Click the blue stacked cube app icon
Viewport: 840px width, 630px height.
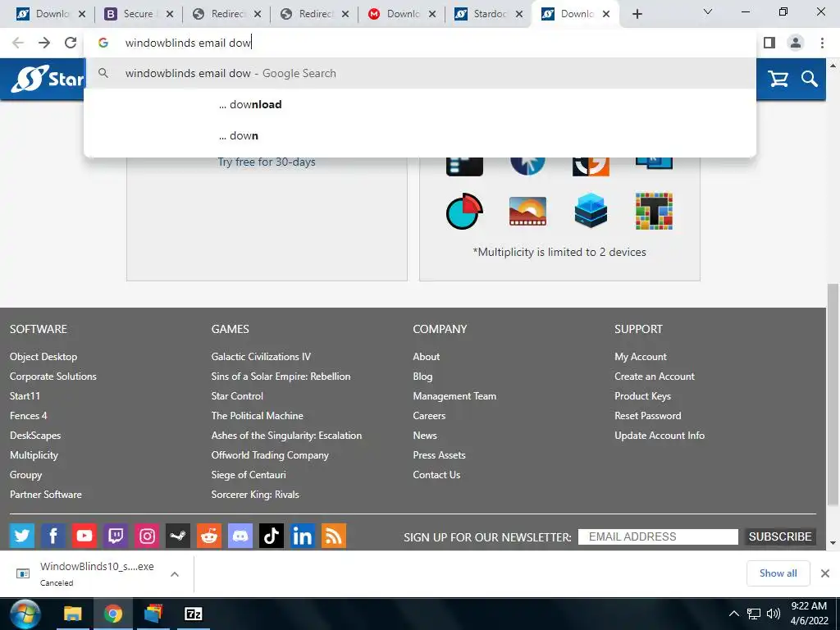(x=591, y=211)
